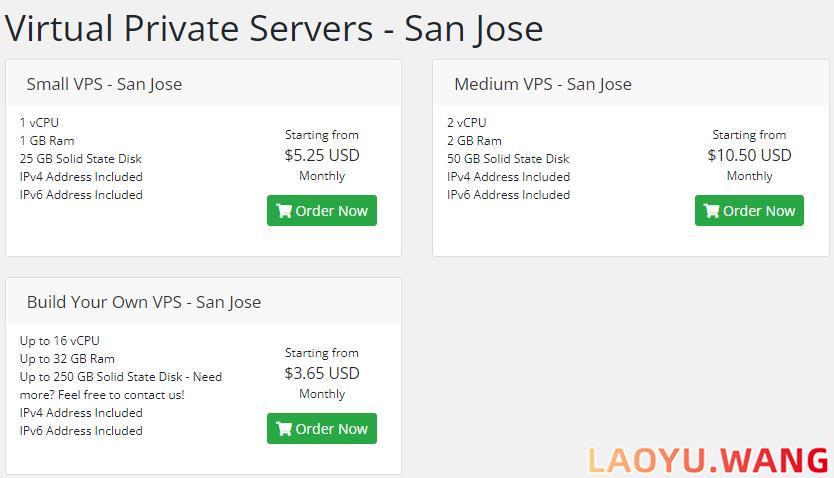The width and height of the screenshot is (834, 478).
Task: Click cart icon in Medium VPS order button
Action: click(x=712, y=211)
